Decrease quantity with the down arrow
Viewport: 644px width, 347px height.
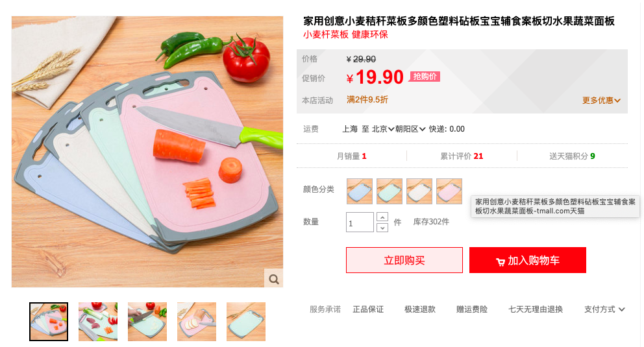382,228
